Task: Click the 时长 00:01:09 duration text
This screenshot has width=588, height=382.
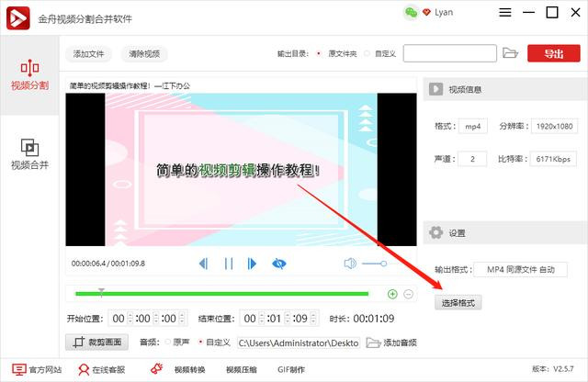Action: [x=362, y=319]
